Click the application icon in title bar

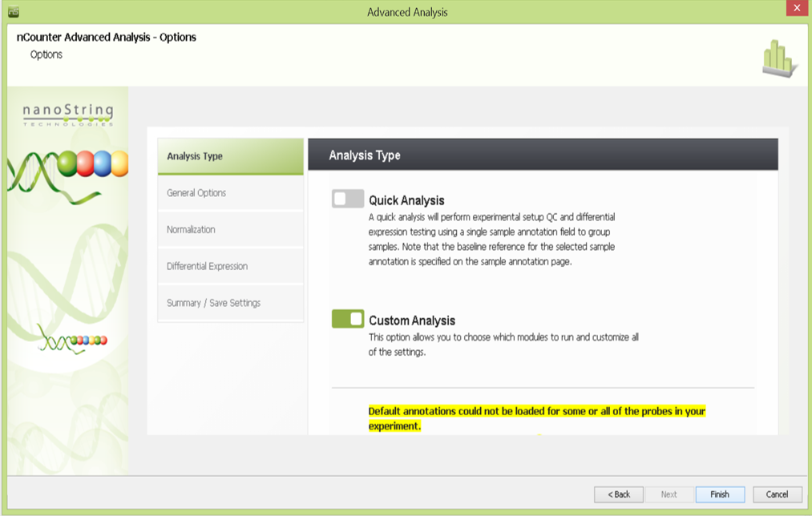point(14,11)
